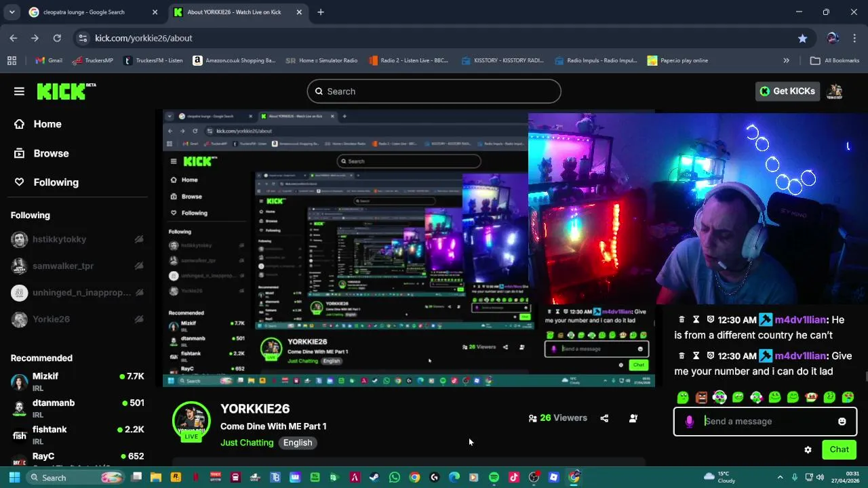The image size is (868, 488).
Task: Open followed channel samwalker_tpr
Action: pos(63,266)
